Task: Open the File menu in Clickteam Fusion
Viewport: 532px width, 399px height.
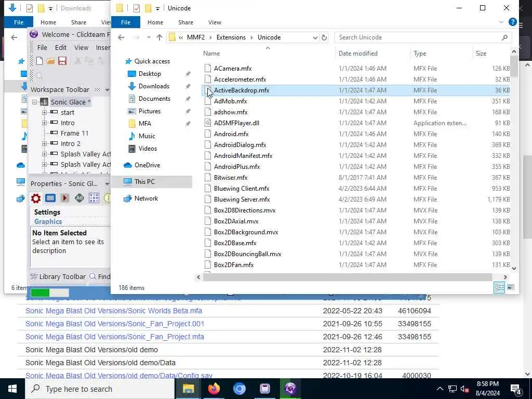Action: [x=42, y=47]
